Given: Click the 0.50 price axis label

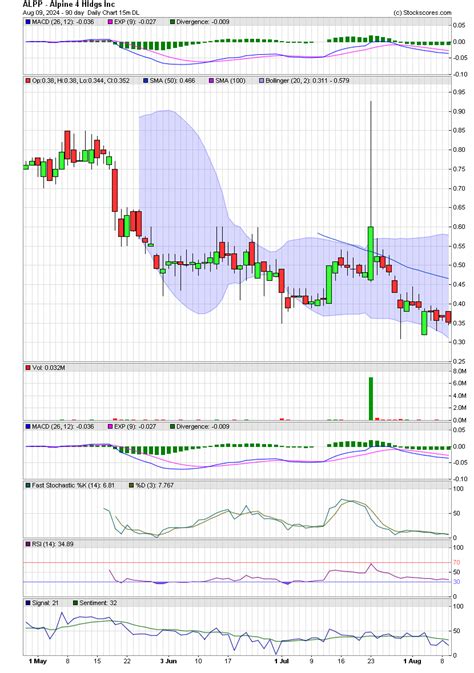Looking at the screenshot, I should tap(459, 265).
